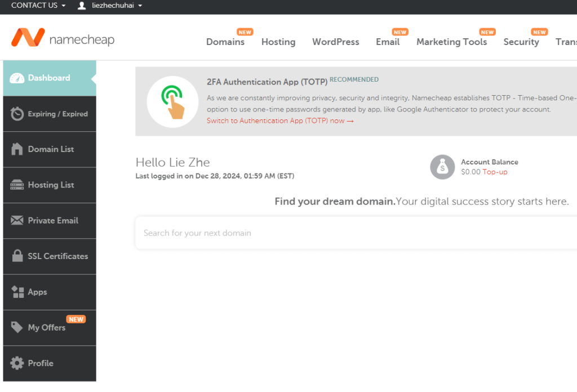
Task: Open the Hosting List server icon
Action: [17, 185]
